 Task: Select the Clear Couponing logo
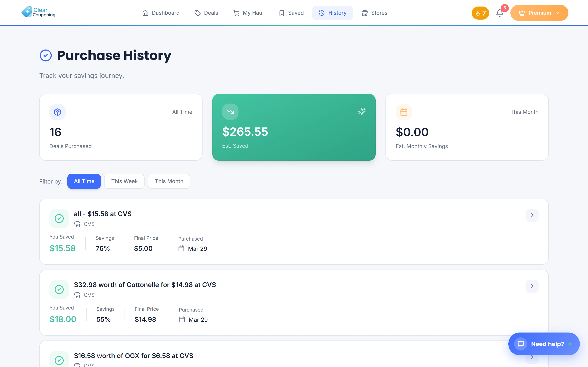click(x=38, y=12)
